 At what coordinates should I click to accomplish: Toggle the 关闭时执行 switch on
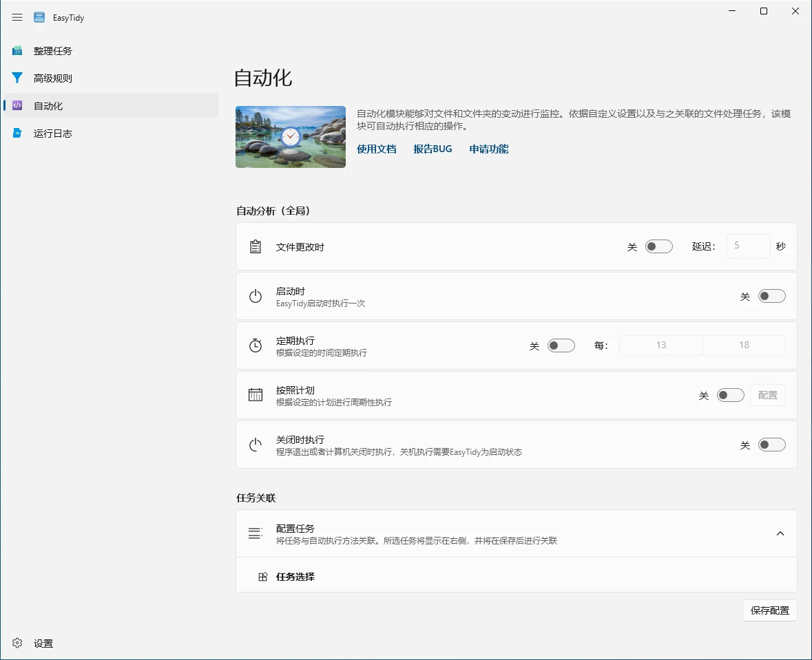pyautogui.click(x=771, y=445)
